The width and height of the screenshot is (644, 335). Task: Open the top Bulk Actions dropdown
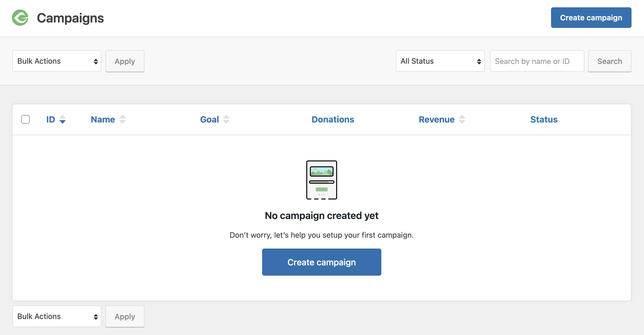pos(57,61)
